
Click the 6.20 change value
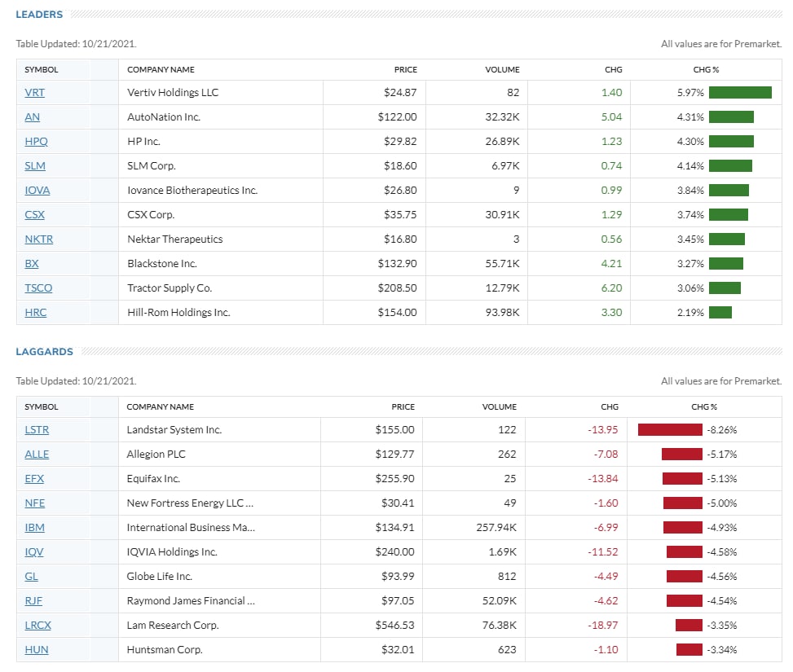611,288
